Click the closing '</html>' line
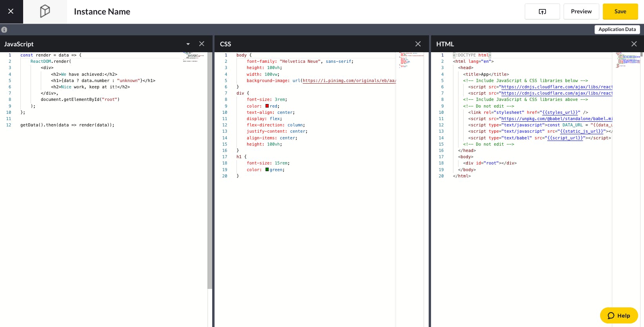The height and width of the screenshot is (327, 644). 462,176
